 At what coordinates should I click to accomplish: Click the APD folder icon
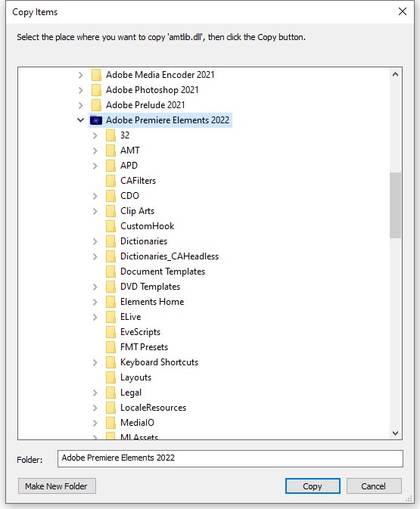click(110, 166)
